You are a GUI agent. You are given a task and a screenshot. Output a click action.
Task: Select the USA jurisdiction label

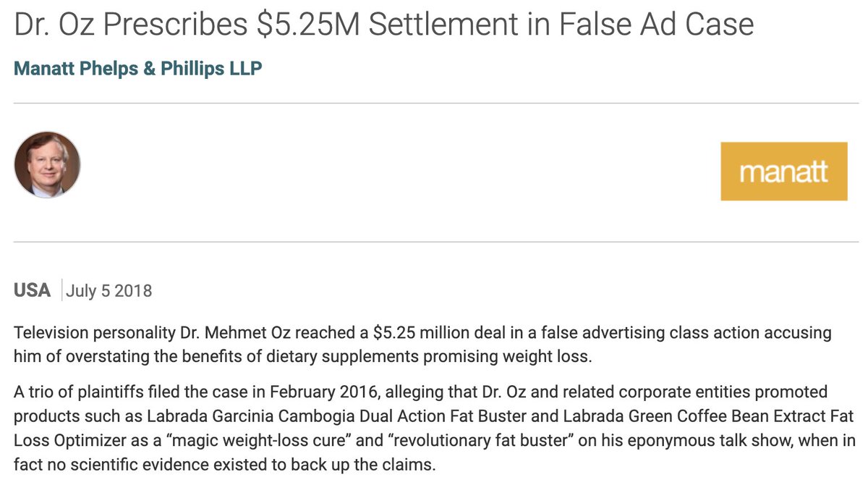click(x=33, y=290)
